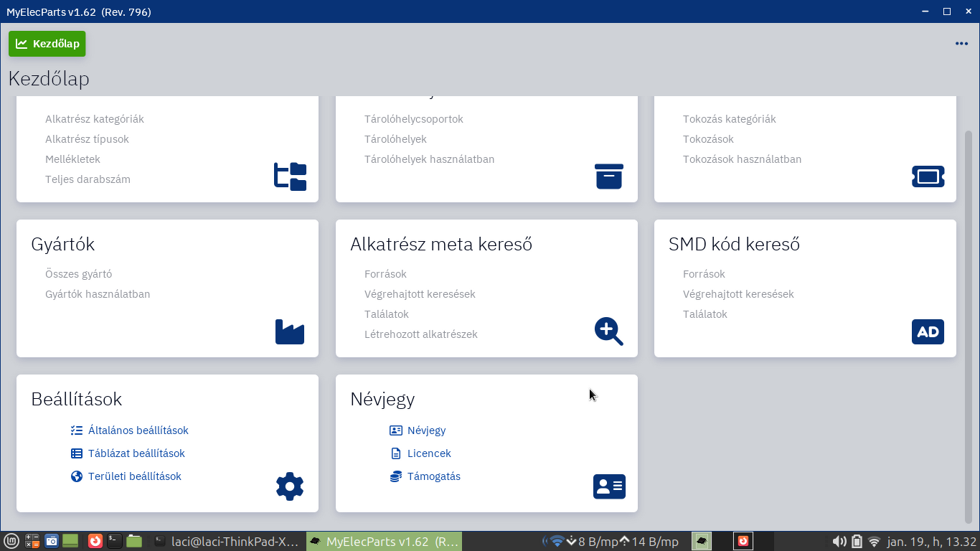Click the SMD kód kereső title

734,245
